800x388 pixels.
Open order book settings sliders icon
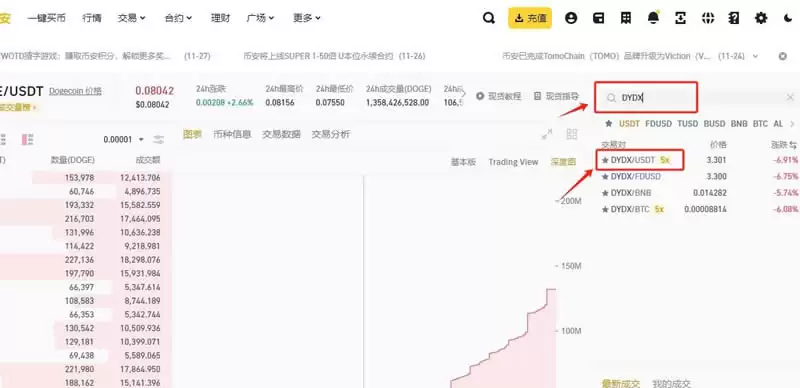[159, 139]
